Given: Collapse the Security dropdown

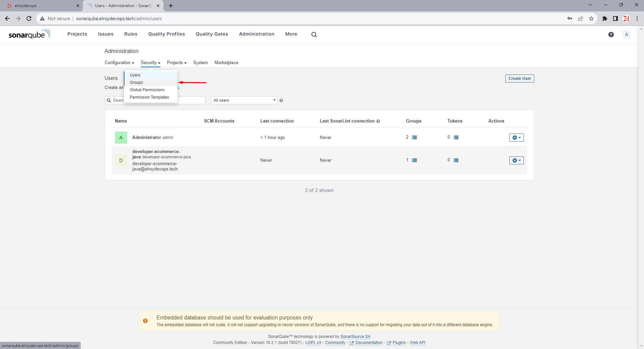Looking at the screenshot, I should coord(151,63).
